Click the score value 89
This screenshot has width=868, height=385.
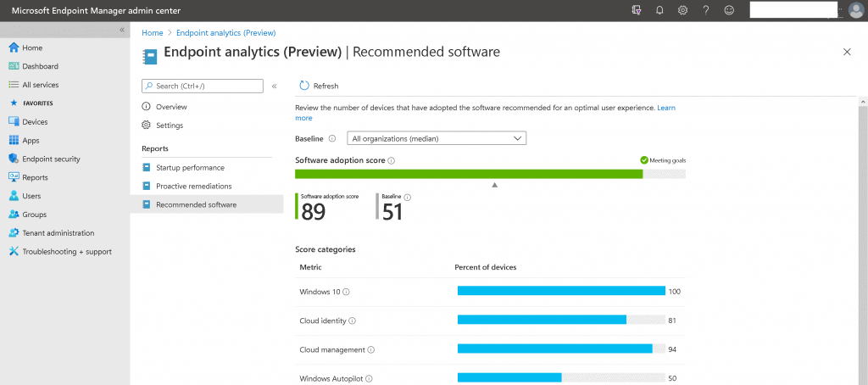click(313, 212)
